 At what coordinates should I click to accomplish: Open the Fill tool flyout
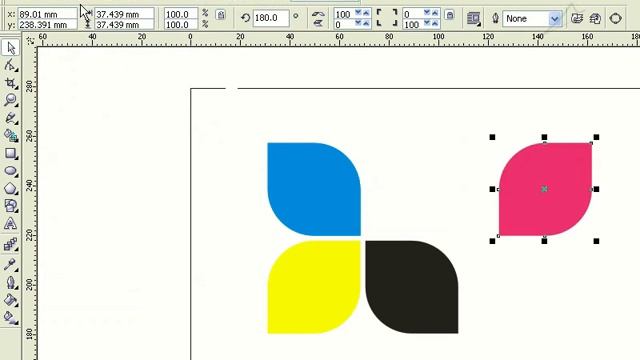click(10, 300)
